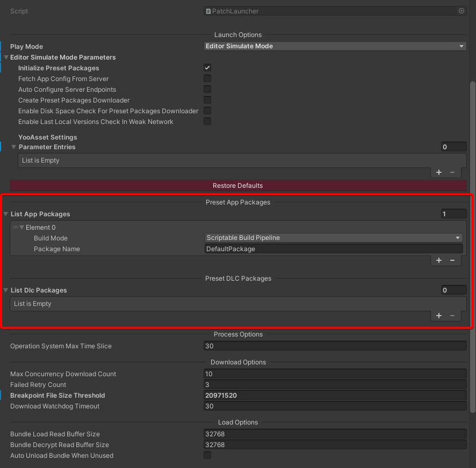Viewport: 476px width, 468px height.
Task: Collapse Editor Simulate Mode Parameters foldout
Action: [x=6, y=57]
